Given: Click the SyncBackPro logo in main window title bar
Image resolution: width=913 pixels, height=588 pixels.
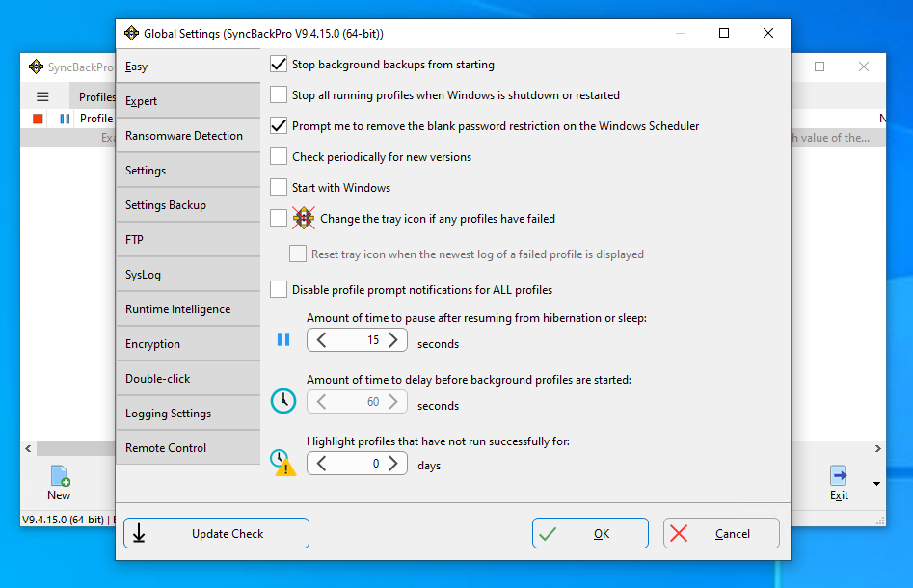Looking at the screenshot, I should 36,67.
